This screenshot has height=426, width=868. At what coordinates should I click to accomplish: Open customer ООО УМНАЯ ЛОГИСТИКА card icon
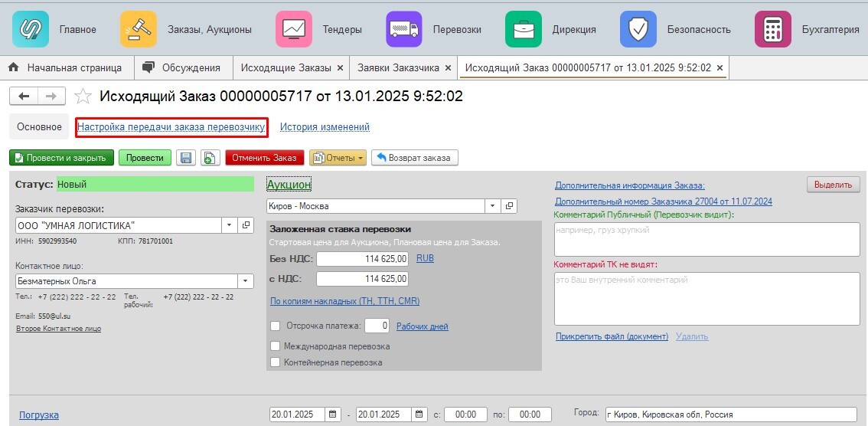tap(246, 225)
